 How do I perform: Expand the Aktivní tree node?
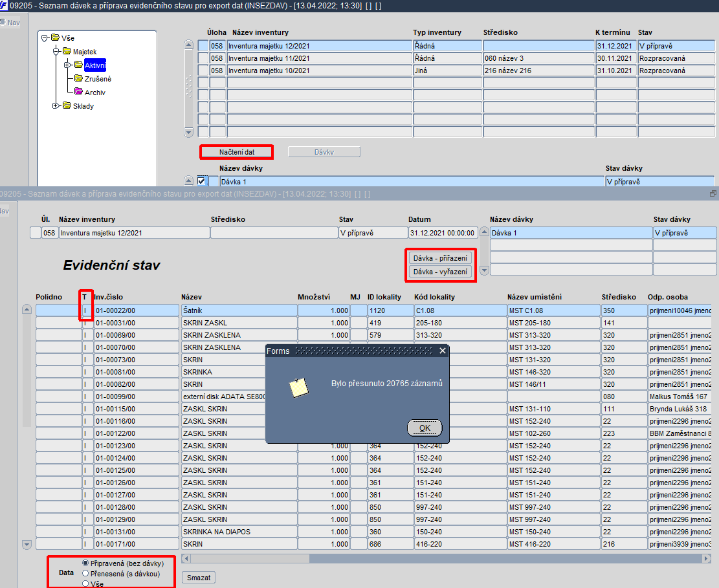click(67, 65)
